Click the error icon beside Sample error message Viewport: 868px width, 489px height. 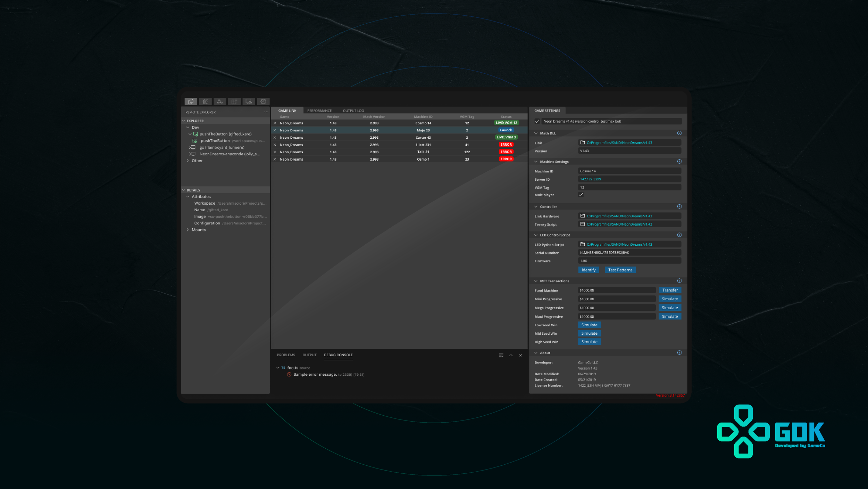[x=289, y=374]
